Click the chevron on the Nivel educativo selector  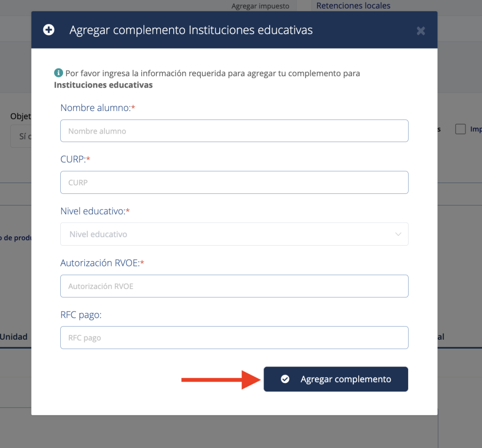click(x=398, y=234)
